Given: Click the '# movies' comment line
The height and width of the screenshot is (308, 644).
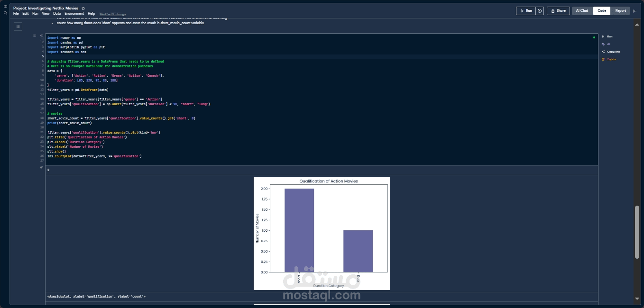Looking at the screenshot, I should 55,113.
